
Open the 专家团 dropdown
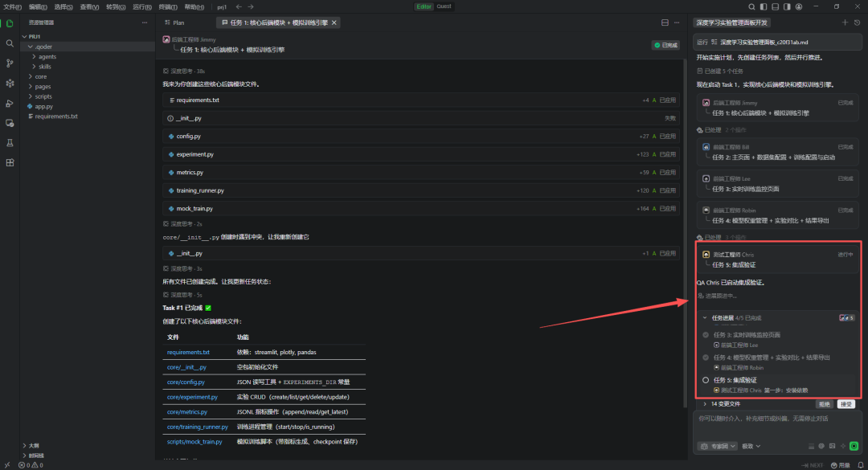point(718,446)
